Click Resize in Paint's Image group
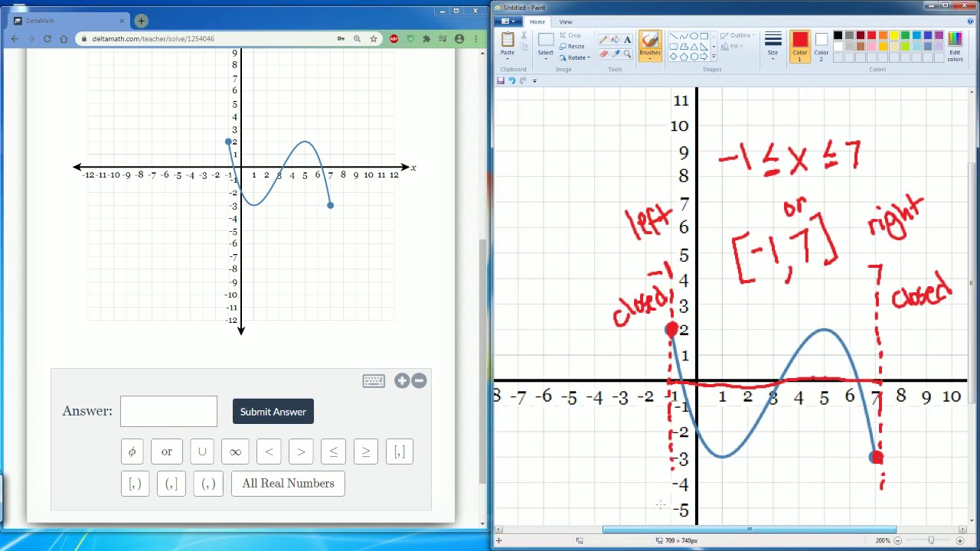The image size is (980, 551). (572, 46)
